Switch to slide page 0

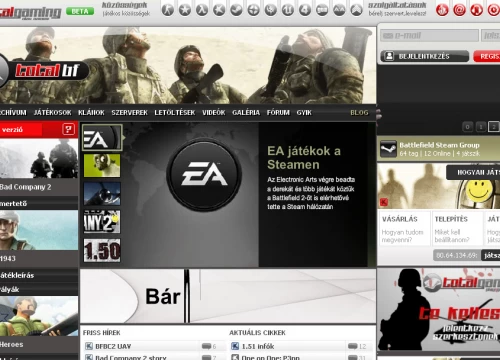pyautogui.click(x=467, y=127)
